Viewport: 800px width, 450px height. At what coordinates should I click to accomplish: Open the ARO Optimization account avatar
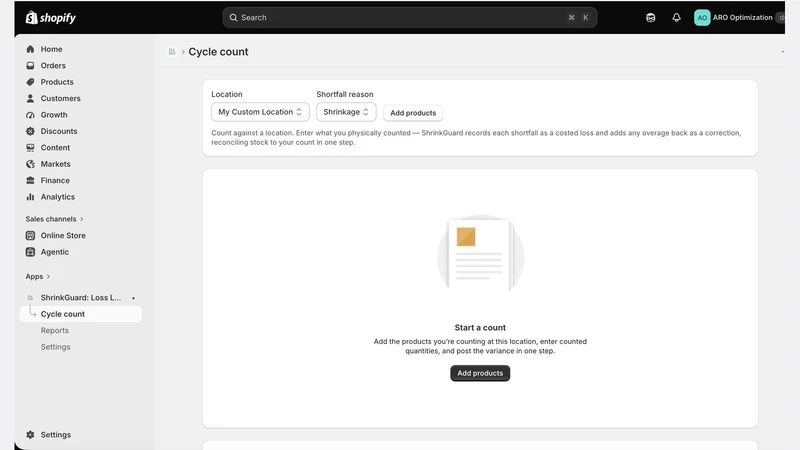(702, 18)
